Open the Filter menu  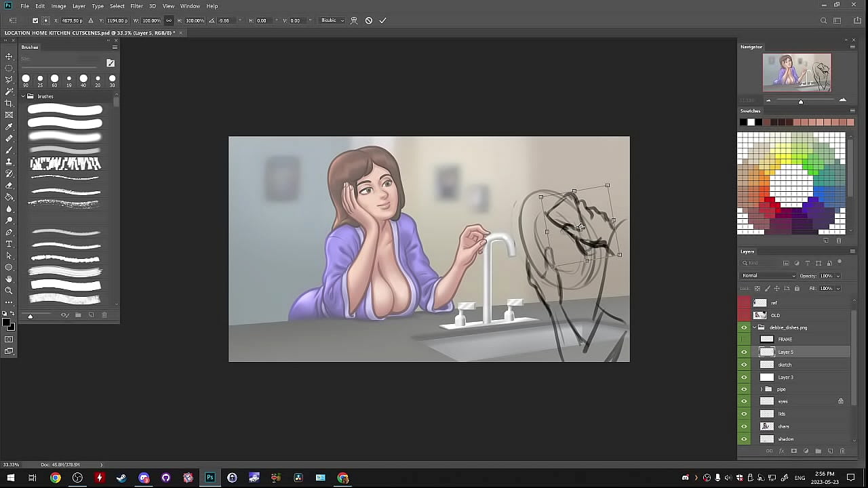tap(136, 6)
